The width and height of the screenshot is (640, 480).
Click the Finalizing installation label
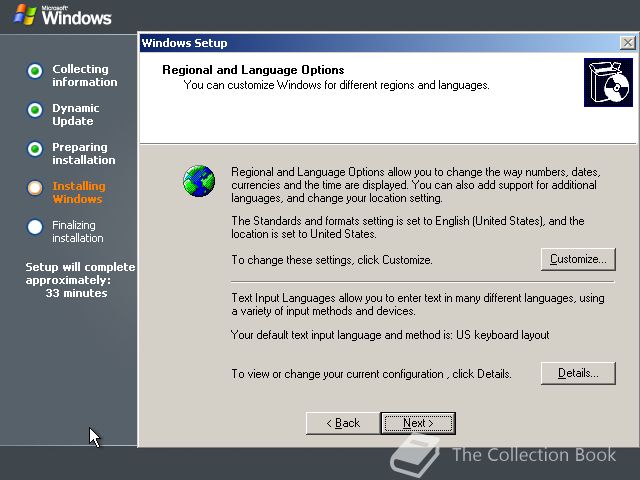pos(78,231)
